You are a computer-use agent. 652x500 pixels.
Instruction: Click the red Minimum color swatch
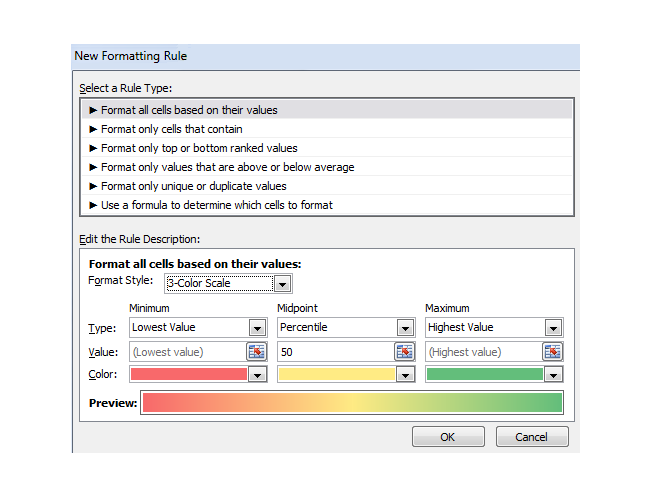tap(189, 374)
